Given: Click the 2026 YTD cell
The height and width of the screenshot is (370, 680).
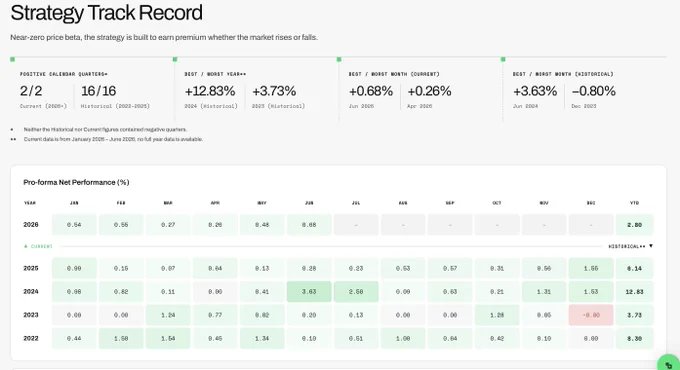Looking at the screenshot, I should [x=634, y=225].
